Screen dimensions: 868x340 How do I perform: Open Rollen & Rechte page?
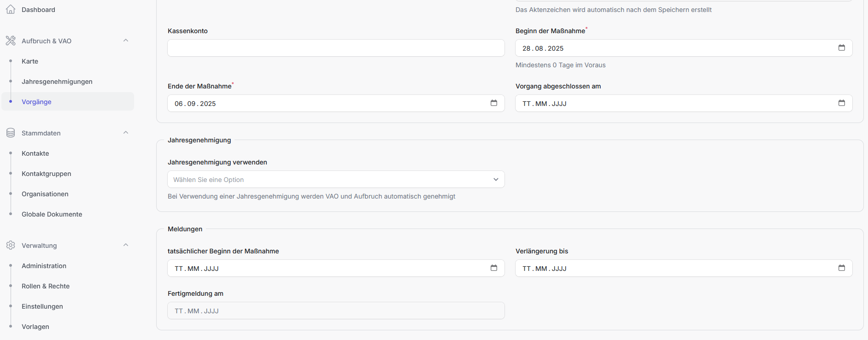coord(46,286)
